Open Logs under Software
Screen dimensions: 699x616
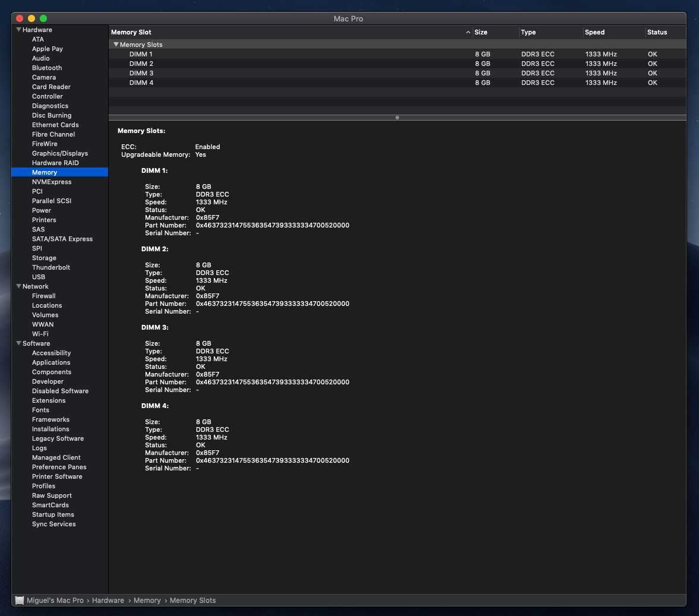[39, 448]
